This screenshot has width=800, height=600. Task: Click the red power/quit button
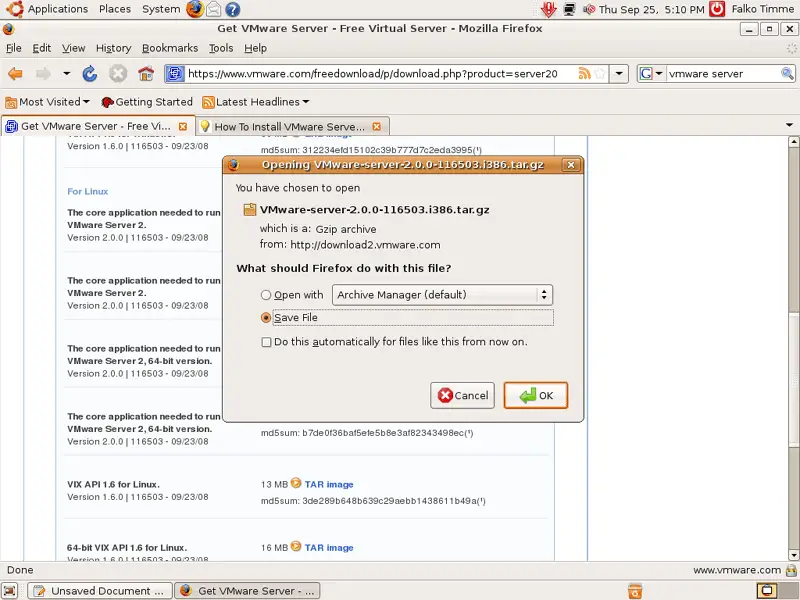(x=717, y=9)
